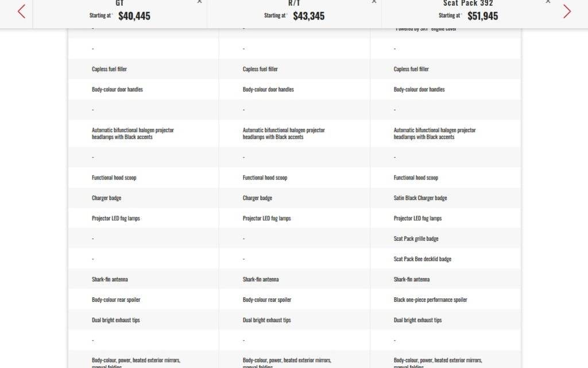Click Black one-piece performance spoiler text

tap(430, 300)
